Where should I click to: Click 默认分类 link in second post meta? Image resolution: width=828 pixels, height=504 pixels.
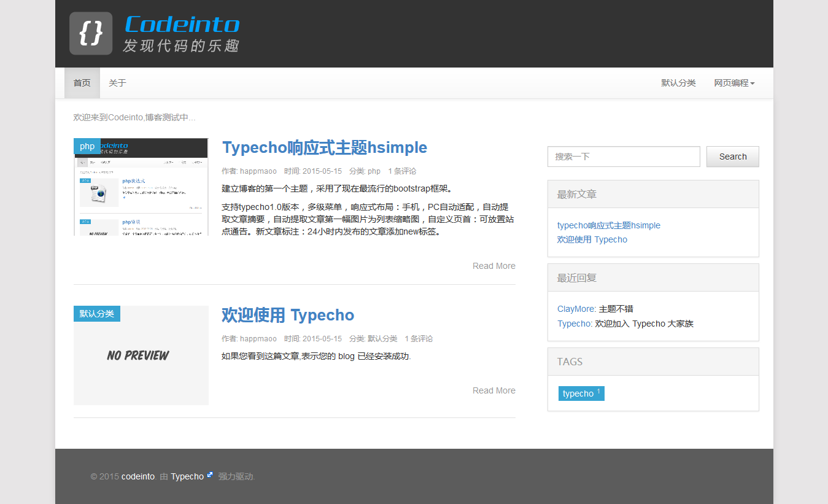[382, 339]
